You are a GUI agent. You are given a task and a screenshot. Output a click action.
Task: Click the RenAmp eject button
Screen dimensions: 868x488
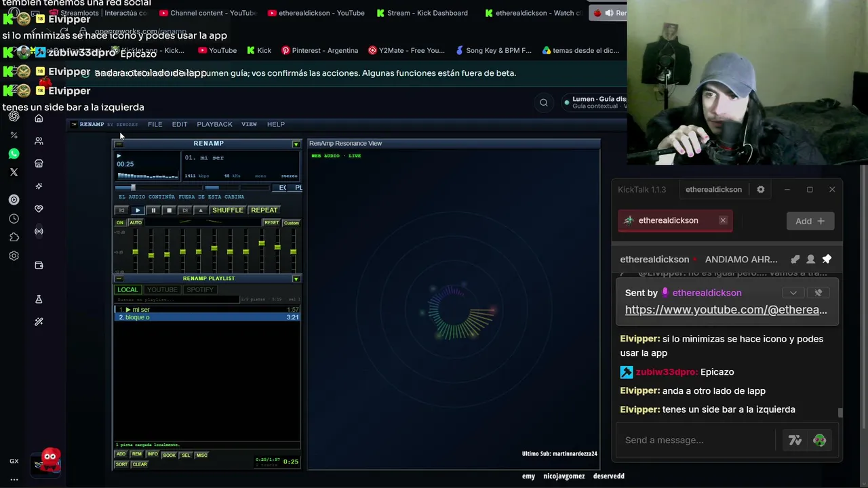tap(200, 210)
